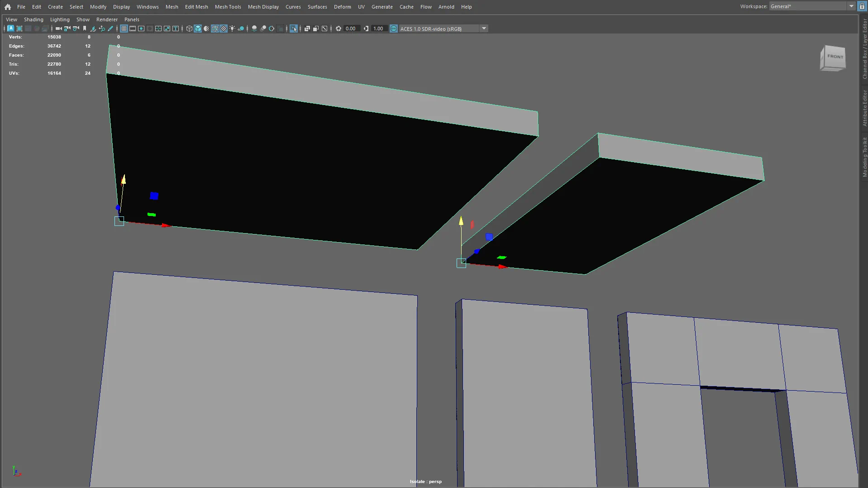Click the use all lights bulb icon
Screen dimensions: 868x488
[x=232, y=29]
